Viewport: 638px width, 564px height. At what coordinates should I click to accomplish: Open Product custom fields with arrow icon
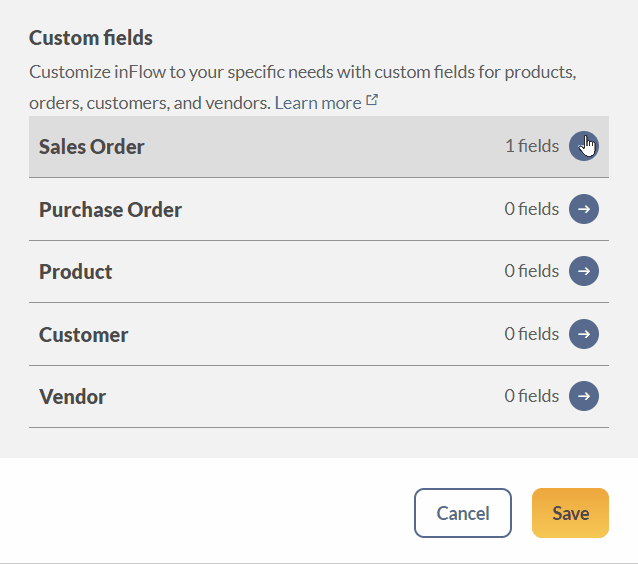coord(583,271)
